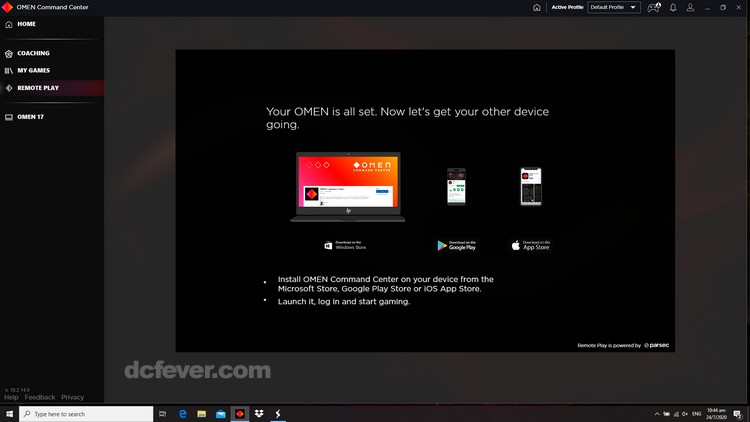Click the OMEN red diamond logo

pyautogui.click(x=7, y=7)
